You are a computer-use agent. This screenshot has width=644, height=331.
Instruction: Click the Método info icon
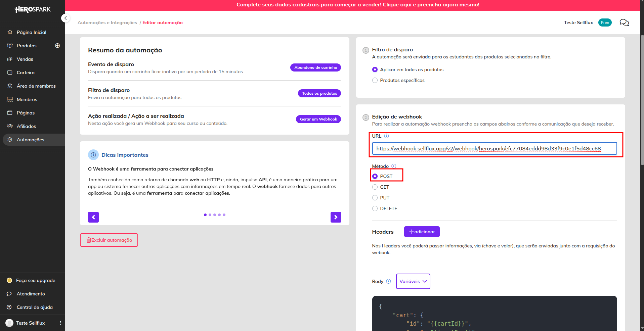pyautogui.click(x=394, y=166)
